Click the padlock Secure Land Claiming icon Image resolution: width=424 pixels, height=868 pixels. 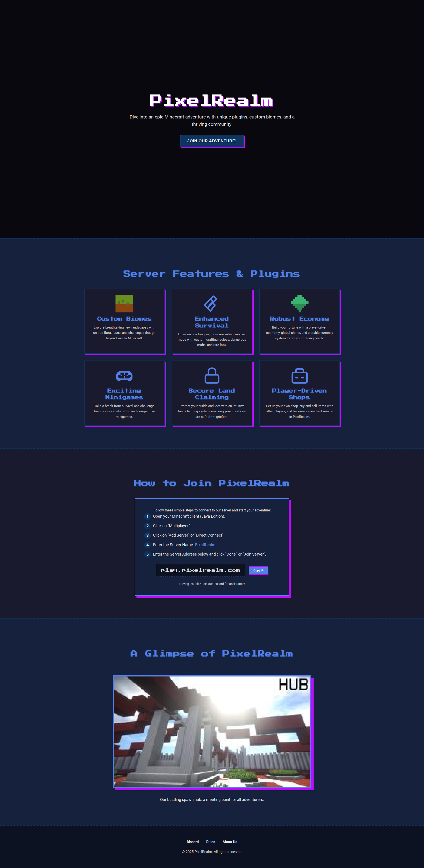click(212, 375)
